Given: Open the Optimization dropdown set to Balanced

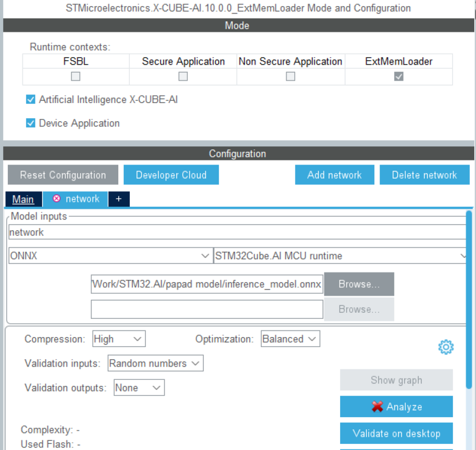Looking at the screenshot, I should [290, 339].
